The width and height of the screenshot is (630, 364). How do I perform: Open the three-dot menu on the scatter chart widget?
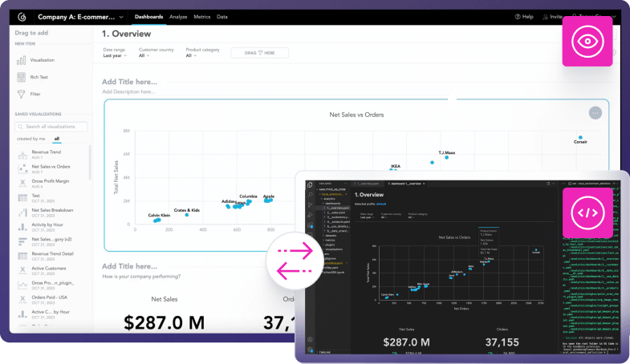(595, 113)
